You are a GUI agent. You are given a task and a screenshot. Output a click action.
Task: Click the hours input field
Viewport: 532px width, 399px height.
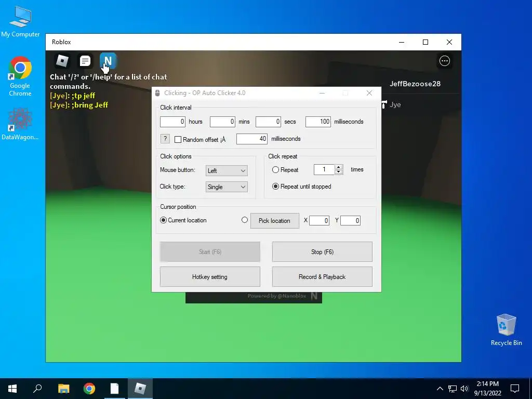coord(172,122)
